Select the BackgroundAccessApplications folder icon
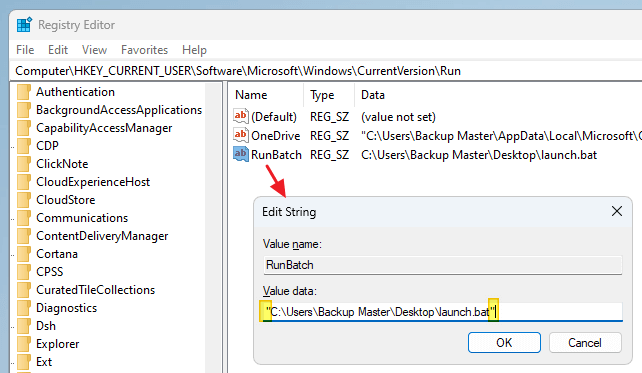Screen dimensions: 642x373 point(24,110)
